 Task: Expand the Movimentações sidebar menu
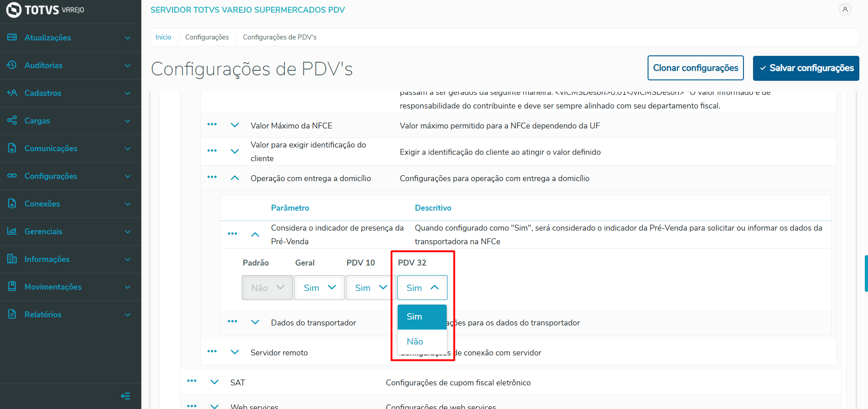tap(128, 287)
